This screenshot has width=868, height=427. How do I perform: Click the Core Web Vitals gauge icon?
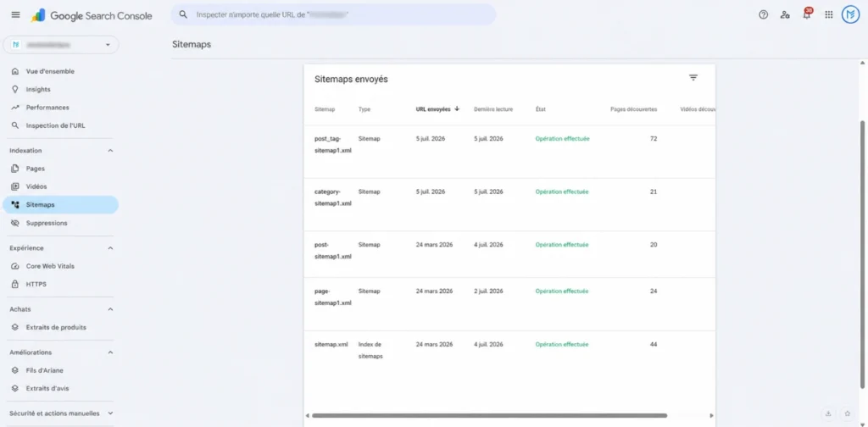(x=15, y=266)
